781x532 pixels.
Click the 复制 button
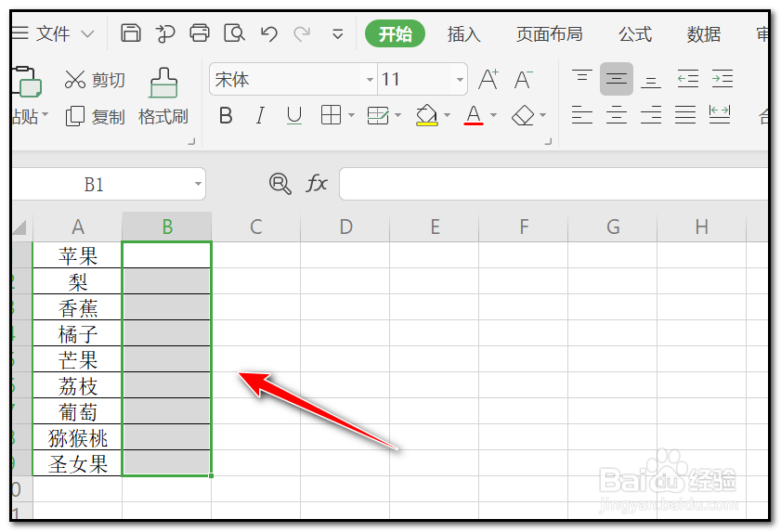95,117
